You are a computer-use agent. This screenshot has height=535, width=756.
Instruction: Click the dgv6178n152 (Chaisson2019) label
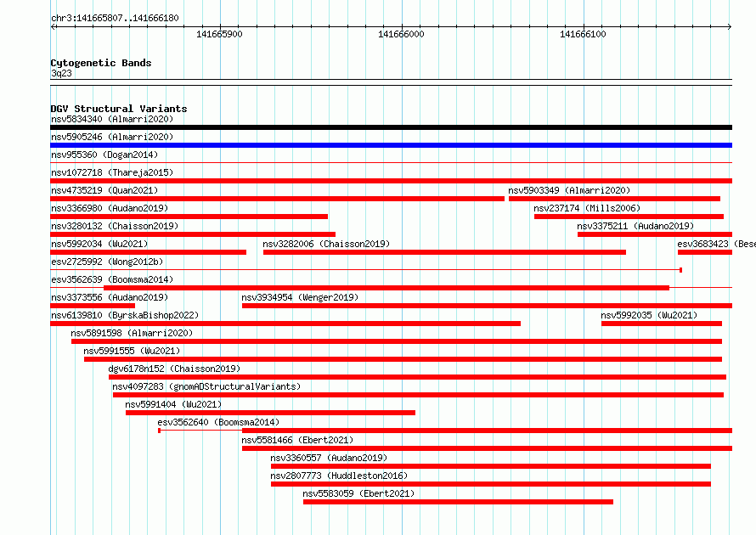[x=174, y=369]
